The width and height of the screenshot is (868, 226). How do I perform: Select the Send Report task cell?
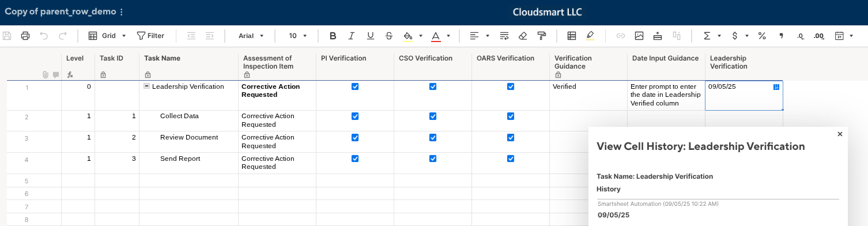pos(188,163)
